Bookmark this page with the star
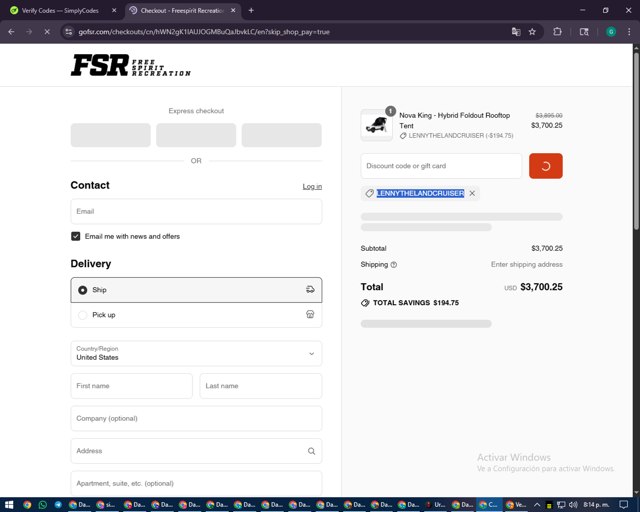640x512 pixels. [x=532, y=32]
